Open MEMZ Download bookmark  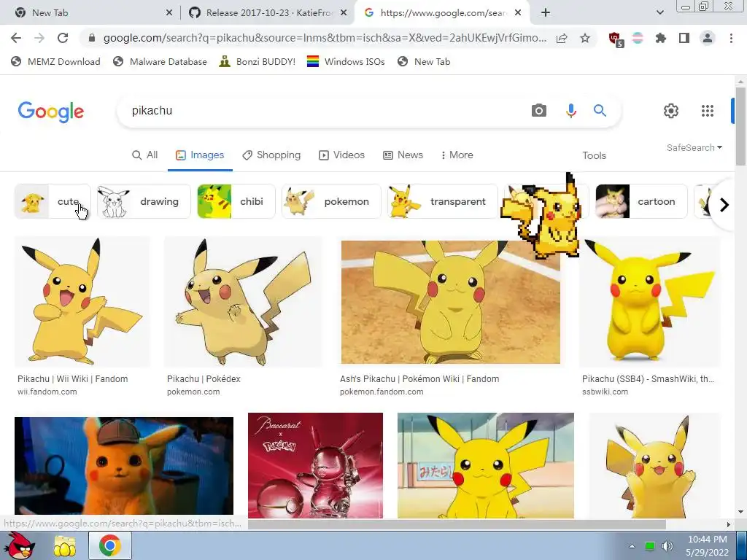point(55,61)
